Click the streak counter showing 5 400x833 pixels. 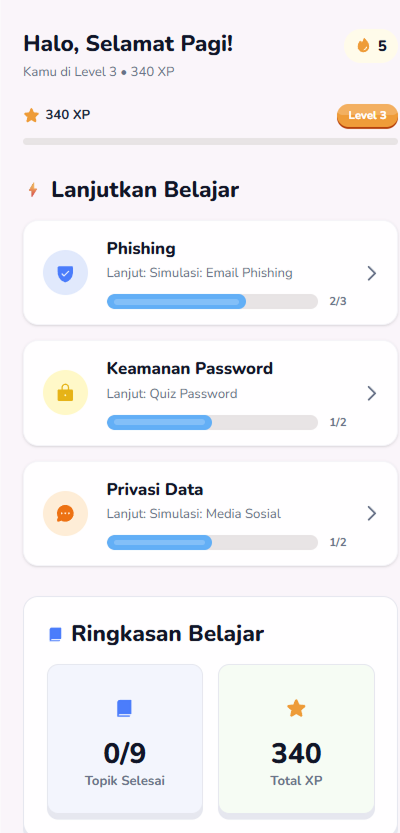pos(371,46)
